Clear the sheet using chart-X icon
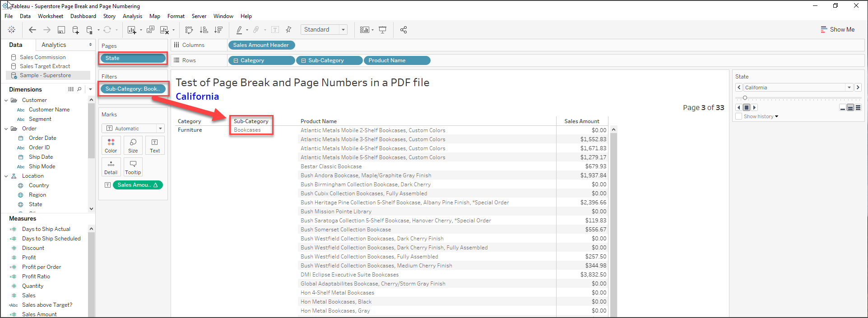This screenshot has height=318, width=868. pos(164,30)
